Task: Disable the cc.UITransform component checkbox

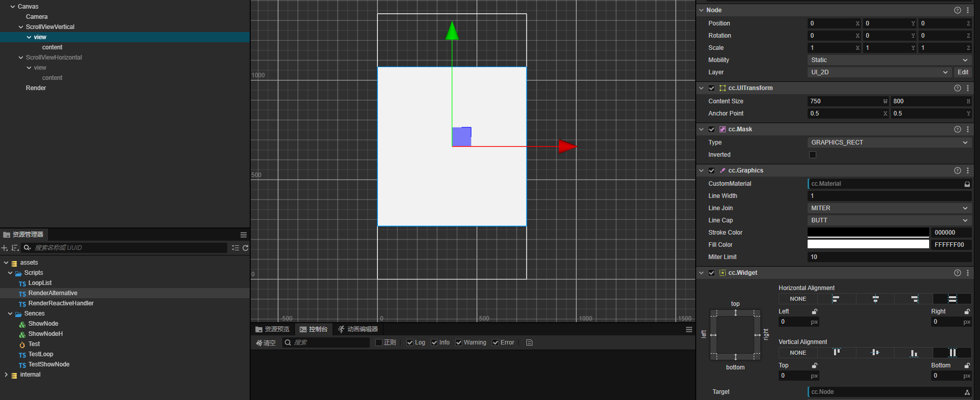Action: click(x=711, y=88)
